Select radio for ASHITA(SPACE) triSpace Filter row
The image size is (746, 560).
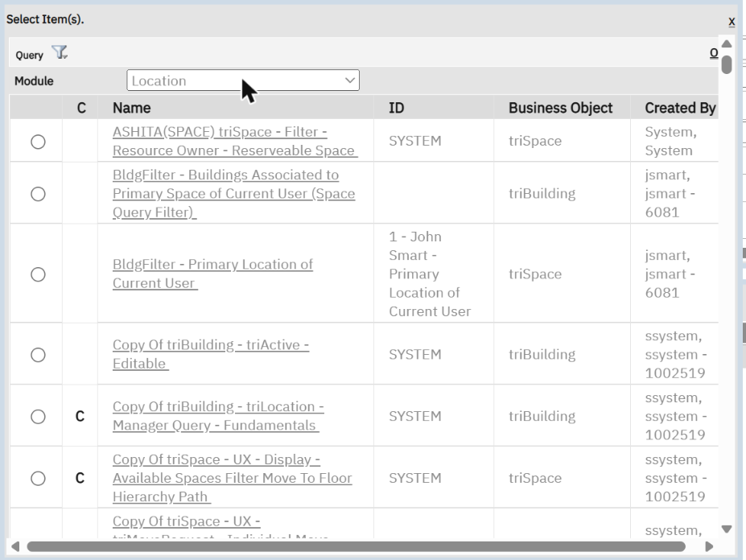(38, 142)
